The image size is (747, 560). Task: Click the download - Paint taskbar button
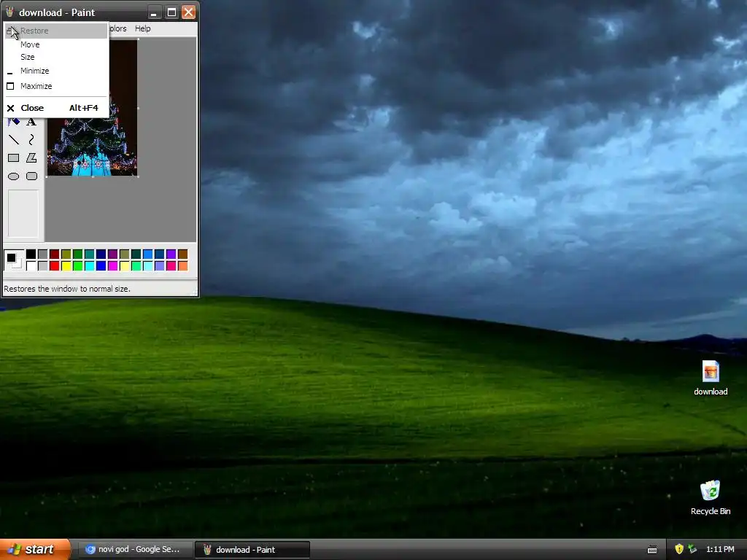[x=252, y=550]
